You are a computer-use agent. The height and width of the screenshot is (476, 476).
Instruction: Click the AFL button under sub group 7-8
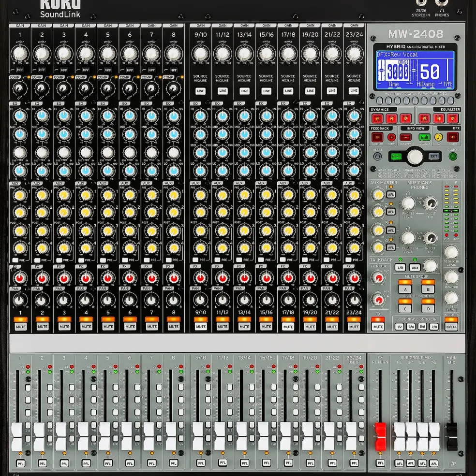point(434,463)
